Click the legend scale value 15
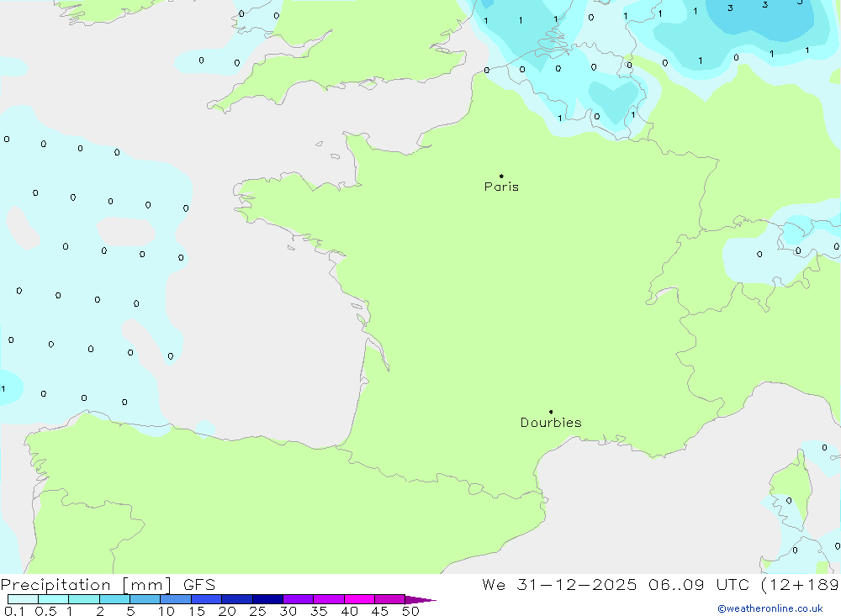The image size is (841, 616). [197, 611]
